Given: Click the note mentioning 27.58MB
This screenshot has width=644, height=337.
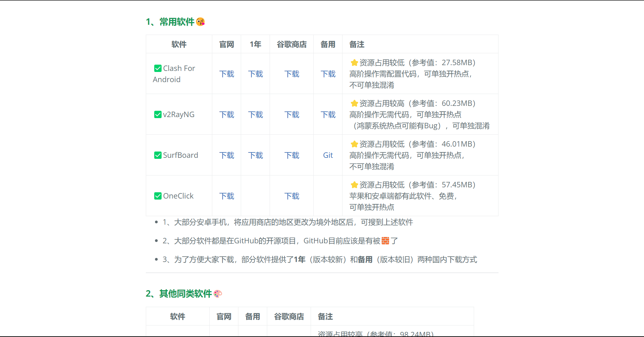Looking at the screenshot, I should [x=413, y=74].
